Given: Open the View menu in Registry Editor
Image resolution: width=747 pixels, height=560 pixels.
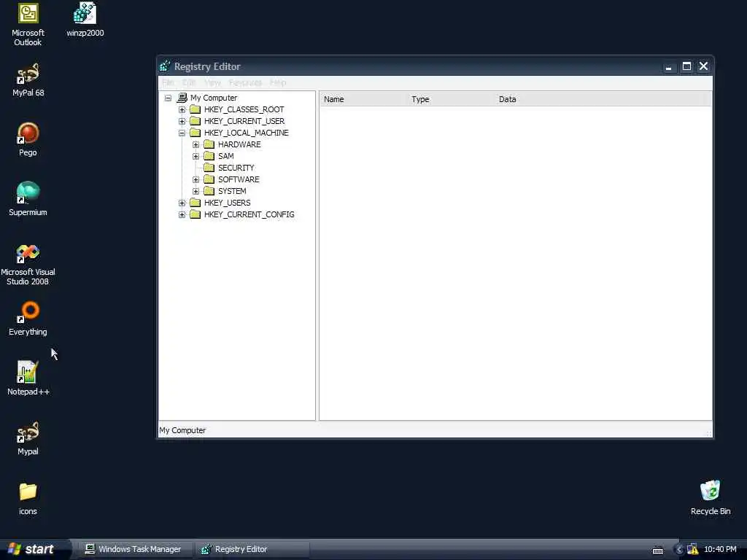Looking at the screenshot, I should tap(212, 82).
